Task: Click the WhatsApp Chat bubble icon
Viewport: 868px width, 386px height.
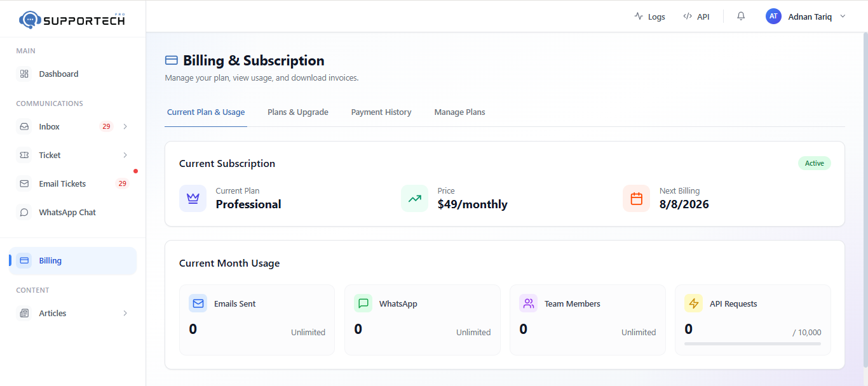Action: pos(24,212)
